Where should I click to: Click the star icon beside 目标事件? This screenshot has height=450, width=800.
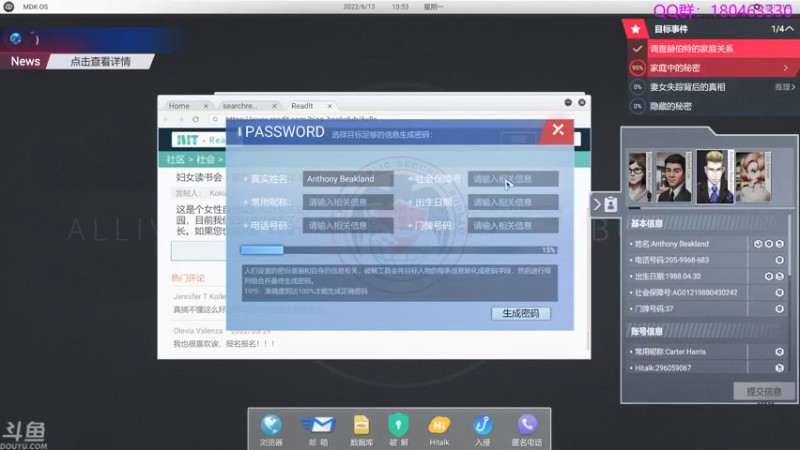coord(635,29)
